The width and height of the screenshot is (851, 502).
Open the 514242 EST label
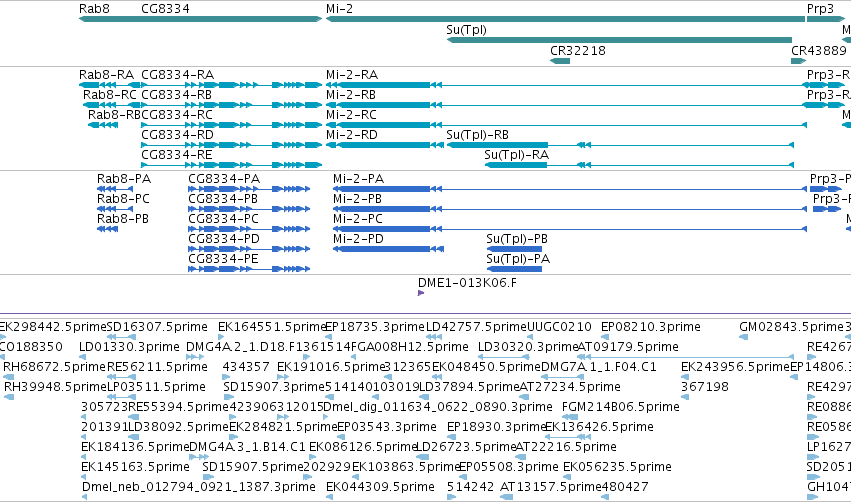(471, 487)
